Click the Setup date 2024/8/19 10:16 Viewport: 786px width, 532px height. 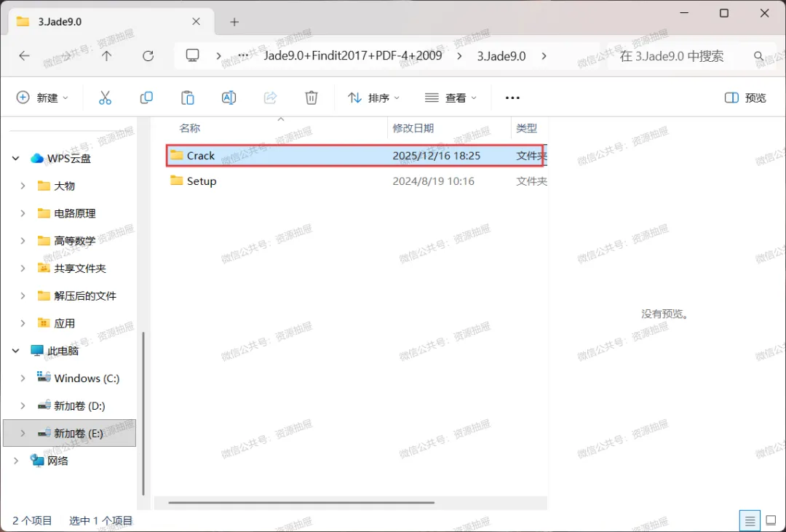[433, 181]
